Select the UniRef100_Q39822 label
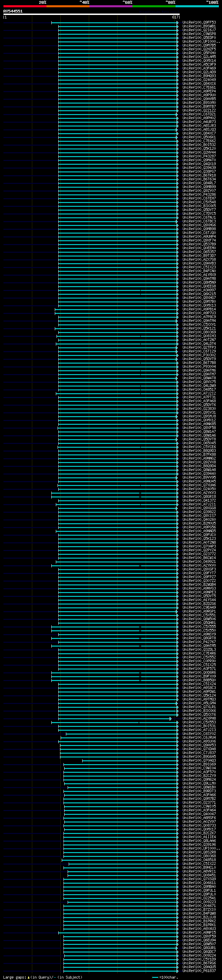 coord(199,512)
